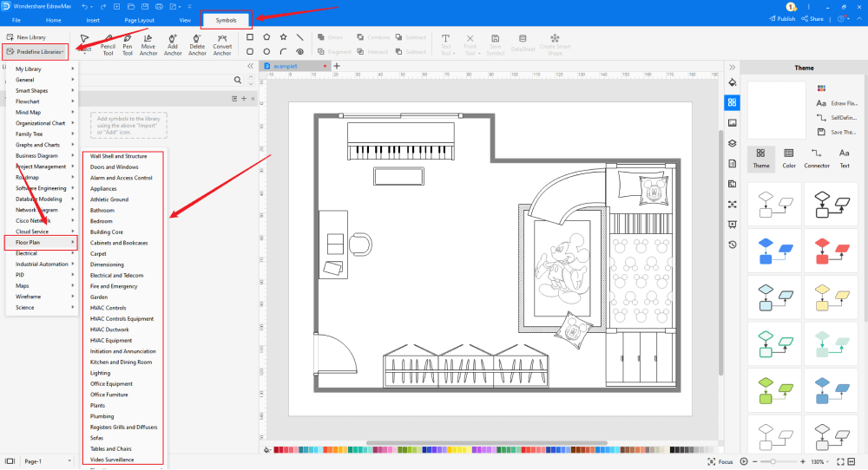This screenshot has width=868, height=470.
Task: Open the Home ribbon tab
Action: tap(54, 20)
